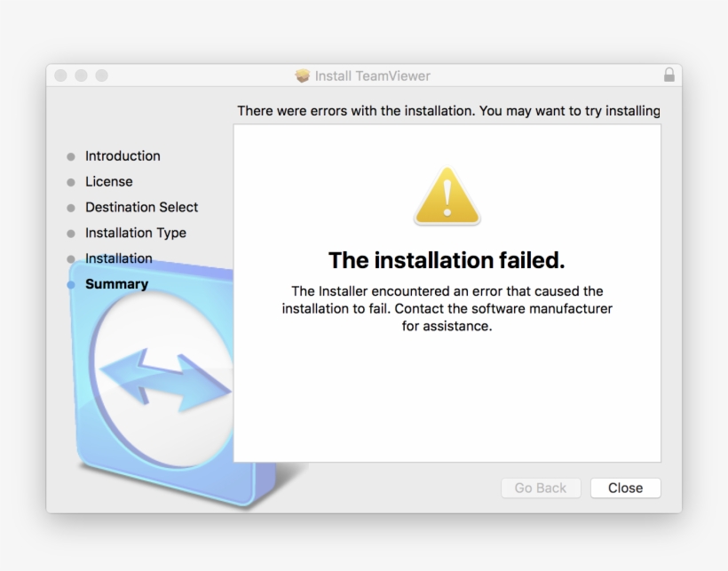Select the Summary step
The height and width of the screenshot is (571, 728).
tap(116, 284)
